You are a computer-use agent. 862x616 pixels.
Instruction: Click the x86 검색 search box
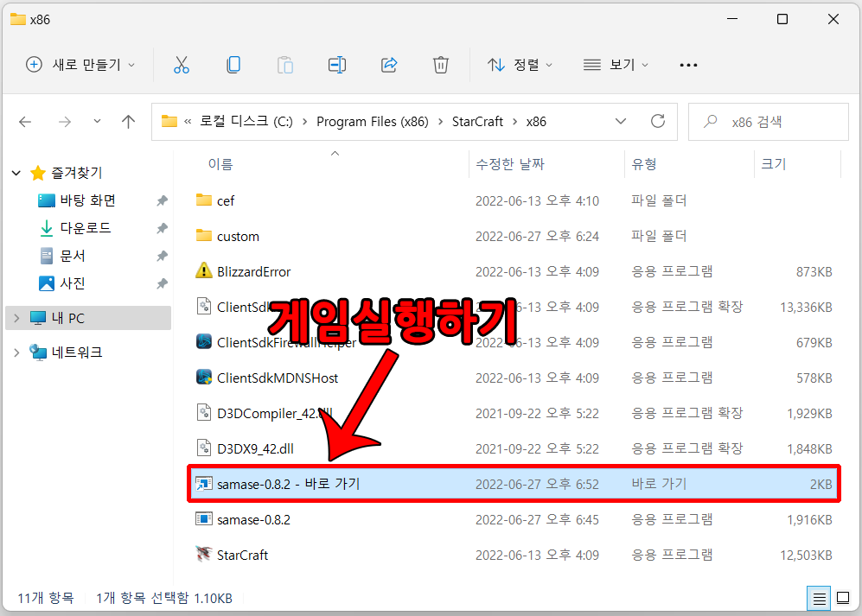pyautogui.click(x=769, y=122)
